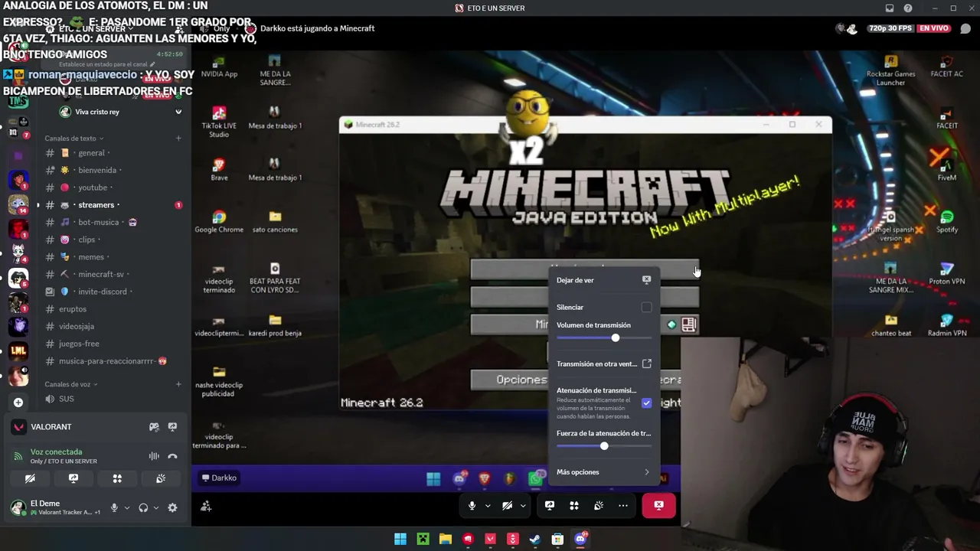980x551 pixels.
Task: Share your screen from the voice panel
Action: click(73, 478)
